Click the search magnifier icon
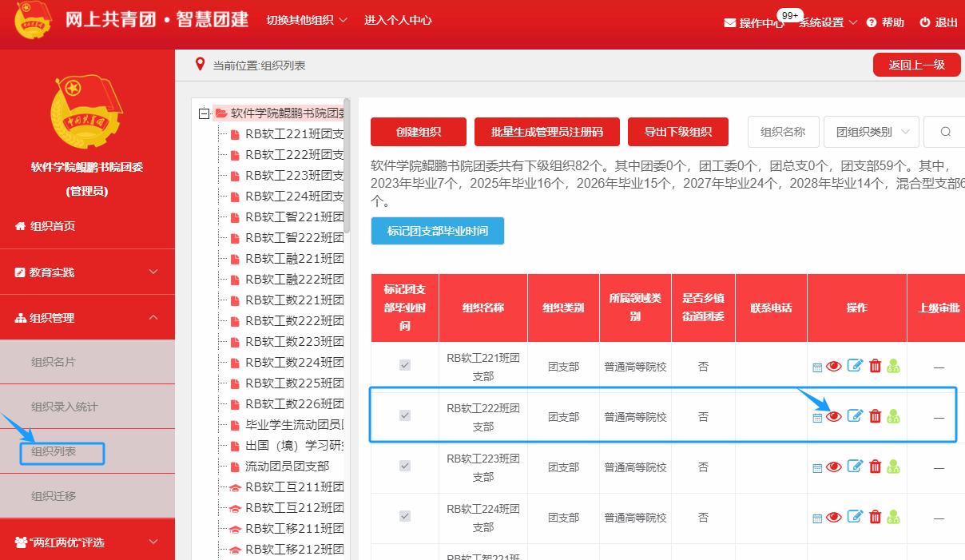Viewport: 965px width, 560px height. (x=946, y=132)
